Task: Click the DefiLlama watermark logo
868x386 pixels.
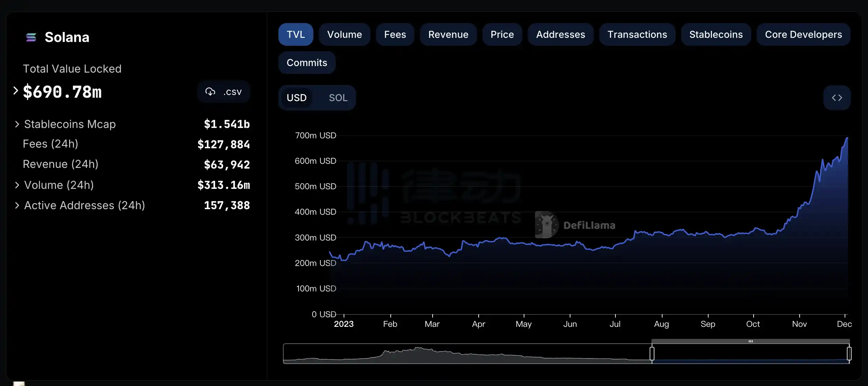Action: pos(547,225)
